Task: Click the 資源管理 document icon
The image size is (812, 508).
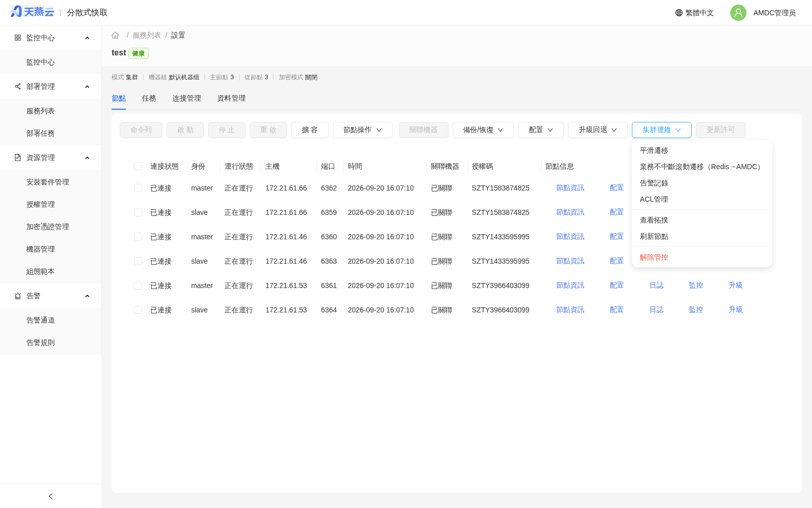Action: (18, 157)
